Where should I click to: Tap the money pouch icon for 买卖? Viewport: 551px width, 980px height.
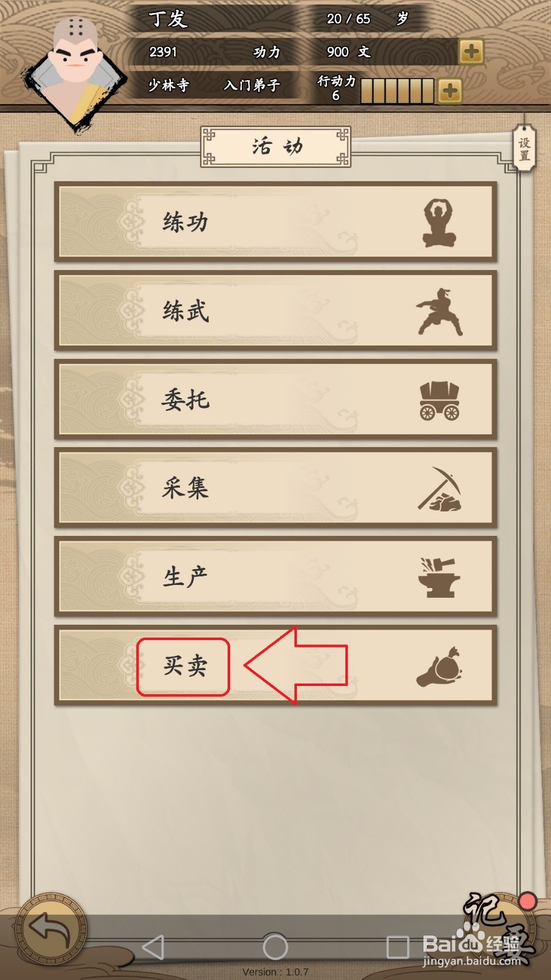point(440,666)
